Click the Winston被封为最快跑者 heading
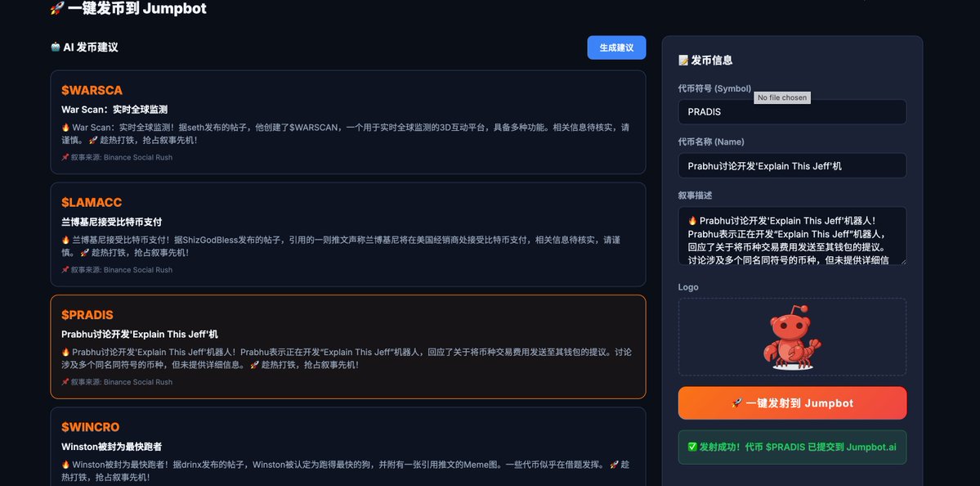Viewport: 980px width, 486px height. click(x=111, y=447)
